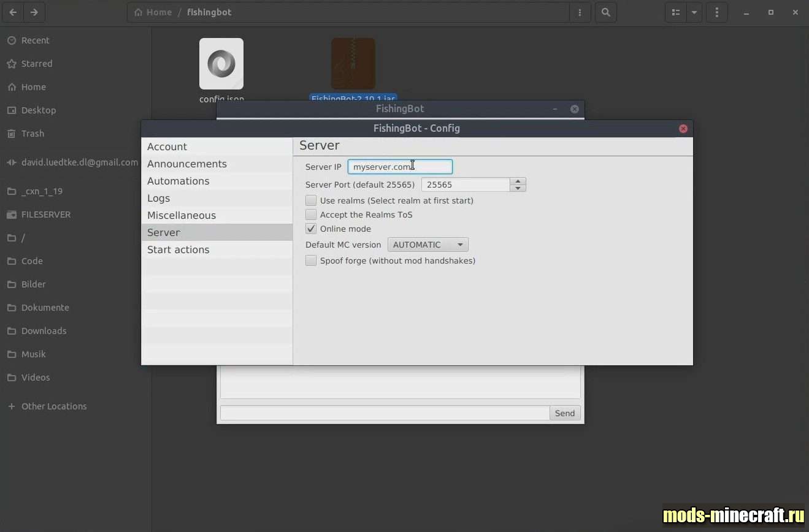Select the config.json file icon
809x532 pixels.
click(221, 64)
